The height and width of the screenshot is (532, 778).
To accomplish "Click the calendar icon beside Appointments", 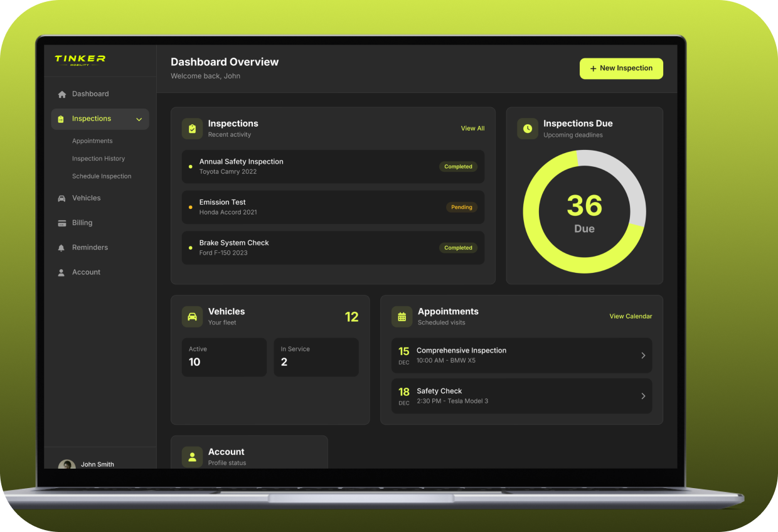I will (402, 317).
